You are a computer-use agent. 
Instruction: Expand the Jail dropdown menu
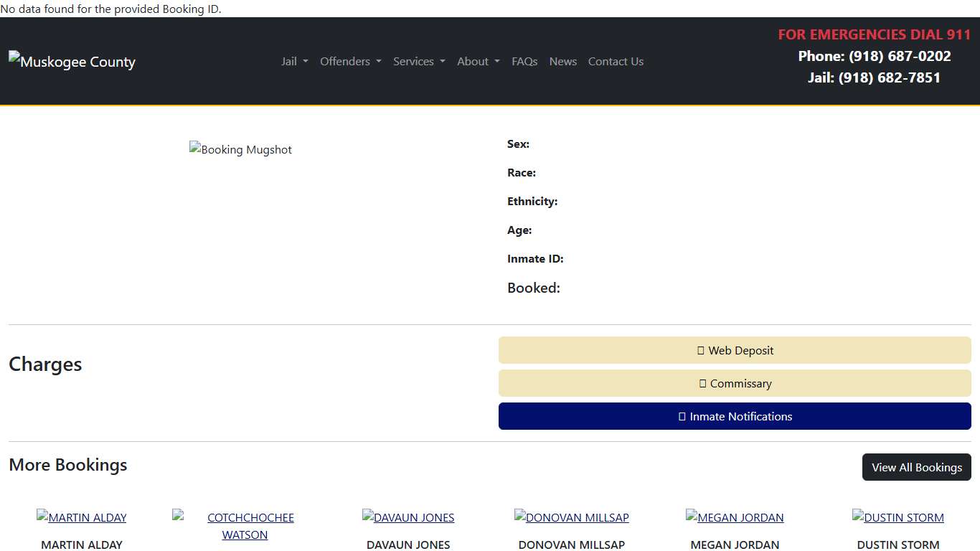coord(294,61)
